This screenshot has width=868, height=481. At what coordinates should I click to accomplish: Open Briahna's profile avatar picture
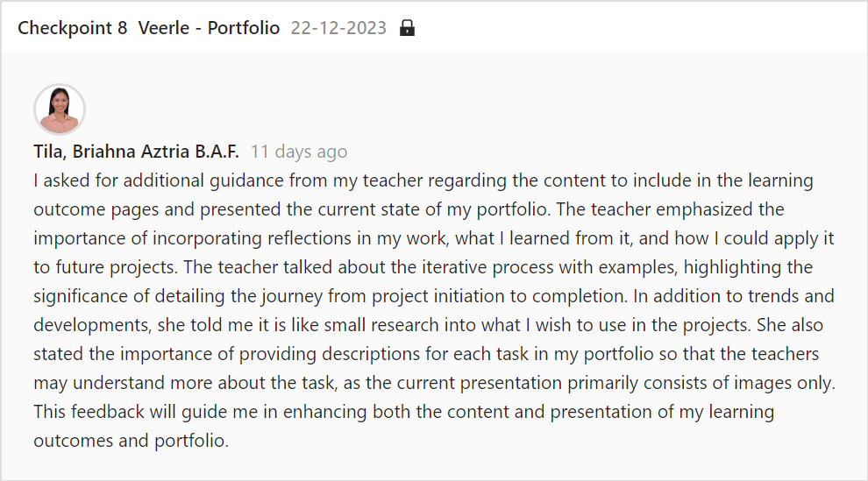click(60, 110)
